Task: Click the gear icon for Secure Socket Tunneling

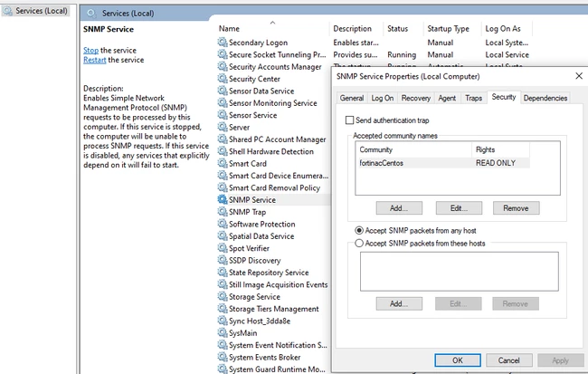Action: (223, 54)
